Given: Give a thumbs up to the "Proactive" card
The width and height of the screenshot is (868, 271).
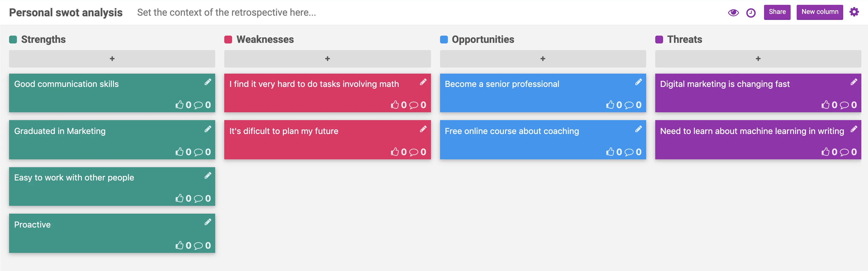Looking at the screenshot, I should pyautogui.click(x=180, y=245).
